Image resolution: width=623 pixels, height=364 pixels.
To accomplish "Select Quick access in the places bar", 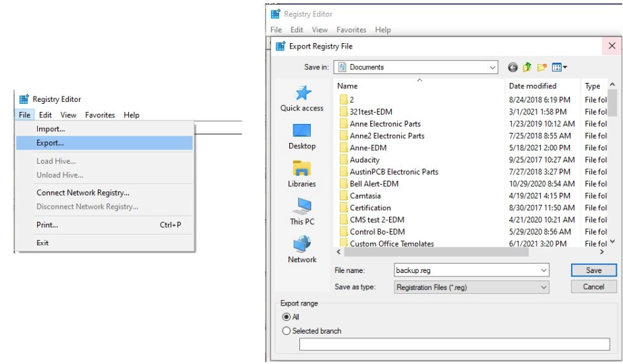I will tap(301, 98).
